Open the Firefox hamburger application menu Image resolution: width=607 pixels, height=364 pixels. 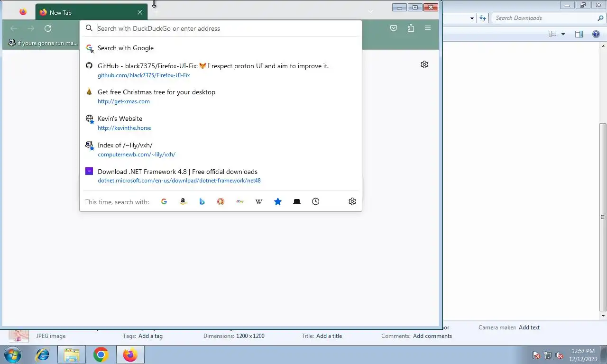[428, 28]
